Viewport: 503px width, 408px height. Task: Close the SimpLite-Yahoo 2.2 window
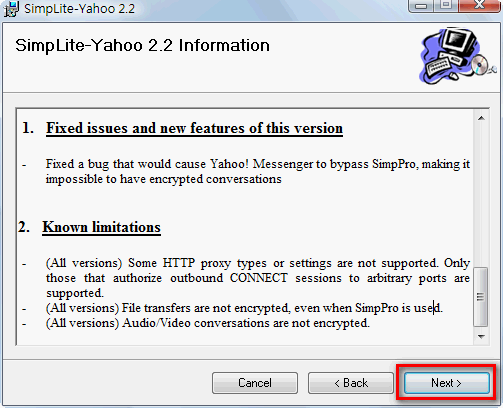(x=479, y=5)
